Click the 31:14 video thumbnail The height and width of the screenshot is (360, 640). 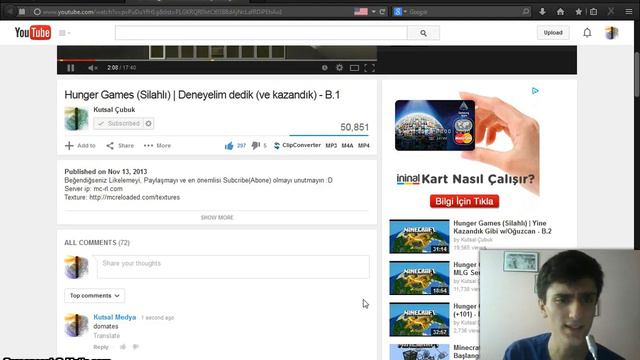pos(419,237)
